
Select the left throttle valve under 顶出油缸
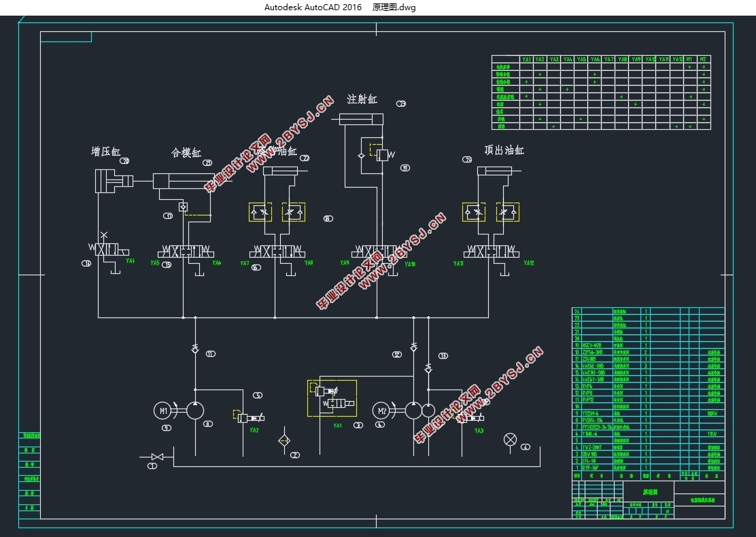[x=473, y=212]
